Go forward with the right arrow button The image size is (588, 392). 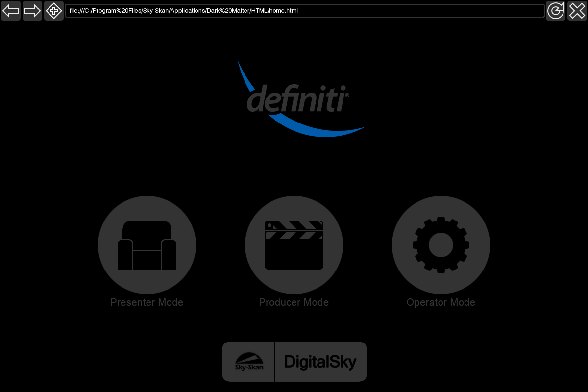click(32, 11)
